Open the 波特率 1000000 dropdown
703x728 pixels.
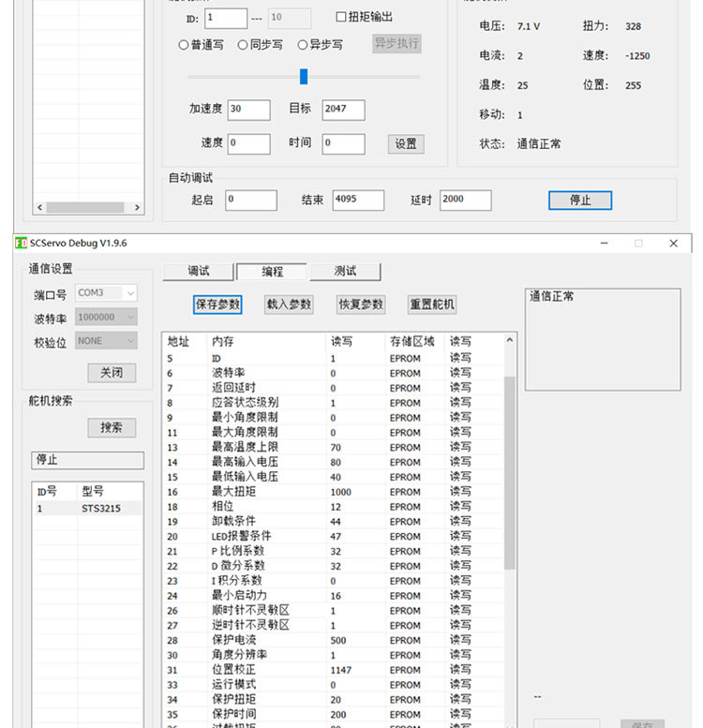point(106,317)
